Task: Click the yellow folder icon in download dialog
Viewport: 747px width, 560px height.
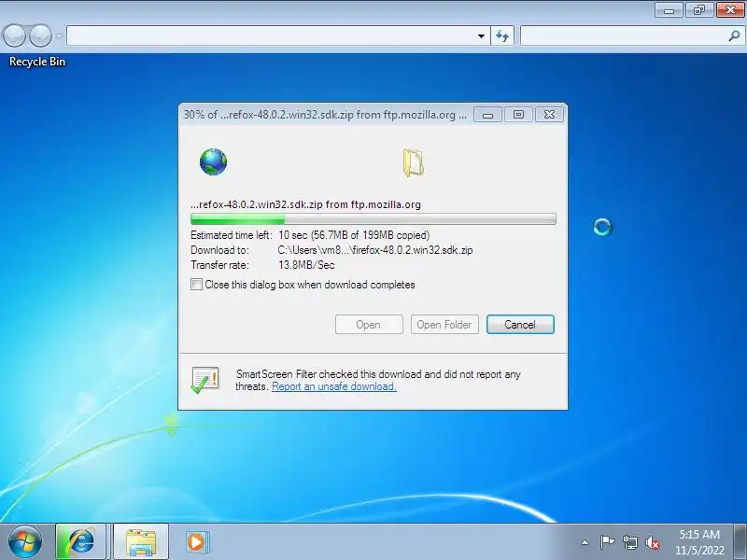Action: pos(413,162)
